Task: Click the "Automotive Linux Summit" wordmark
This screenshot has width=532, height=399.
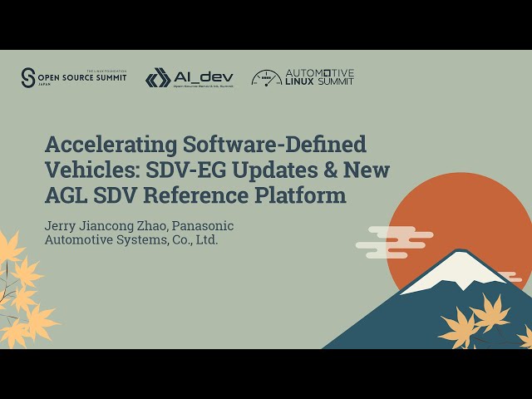Action: [x=319, y=77]
